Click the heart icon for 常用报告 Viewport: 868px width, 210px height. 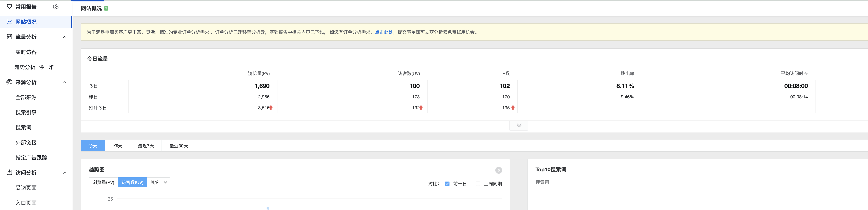[x=9, y=6]
